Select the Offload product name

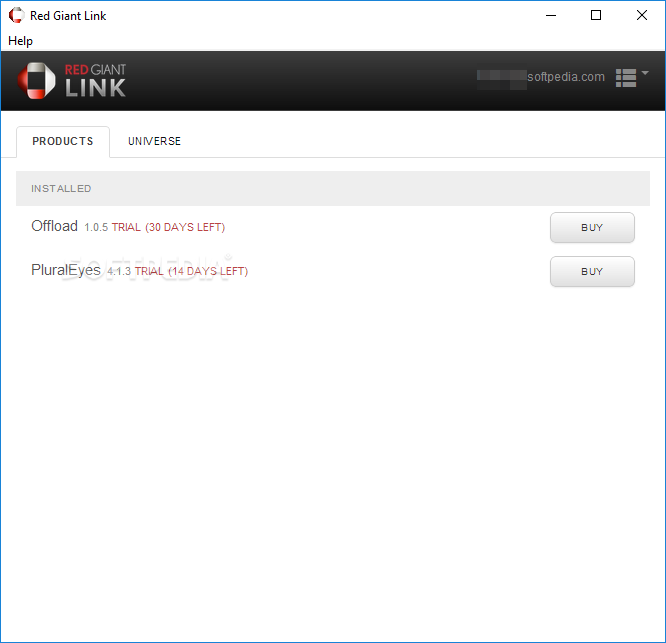(54, 226)
